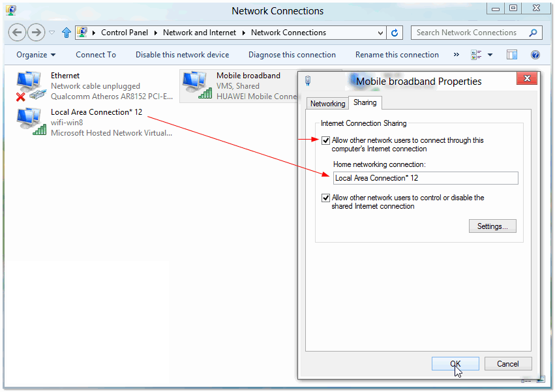
Task: Uncheck Allow users to control shared connection
Action: 325,198
